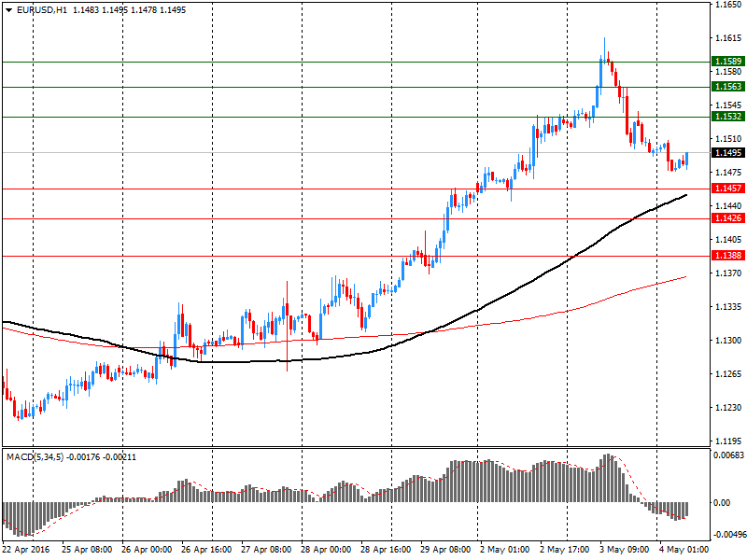The image size is (747, 560).
Task: Click the 25 Apr 08:00 time label
Action: (x=87, y=550)
